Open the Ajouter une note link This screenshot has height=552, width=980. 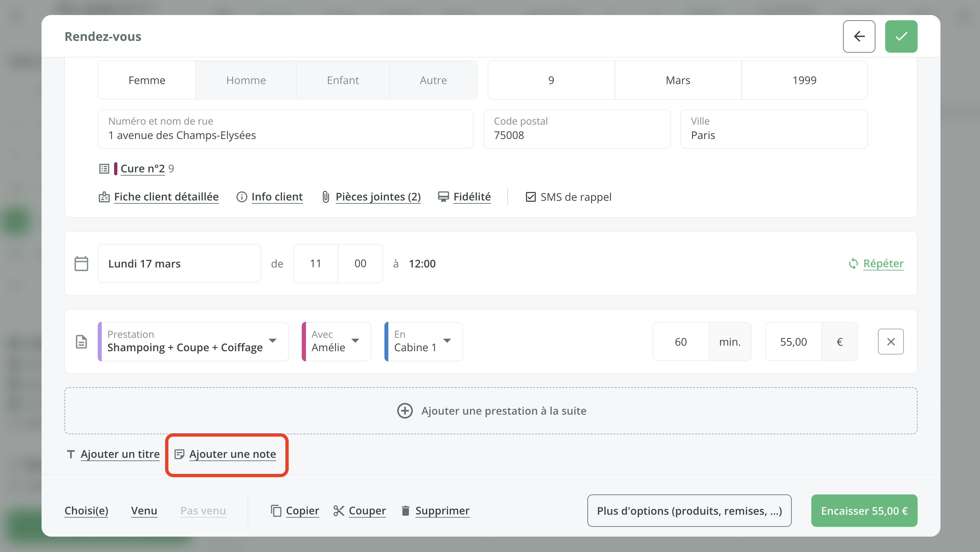click(x=232, y=454)
